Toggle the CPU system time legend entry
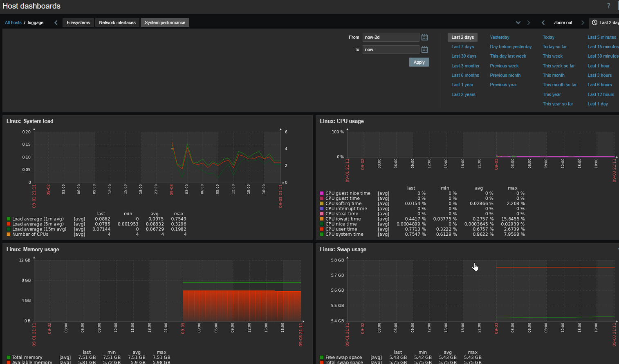This screenshot has height=364, width=619. pyautogui.click(x=344, y=234)
